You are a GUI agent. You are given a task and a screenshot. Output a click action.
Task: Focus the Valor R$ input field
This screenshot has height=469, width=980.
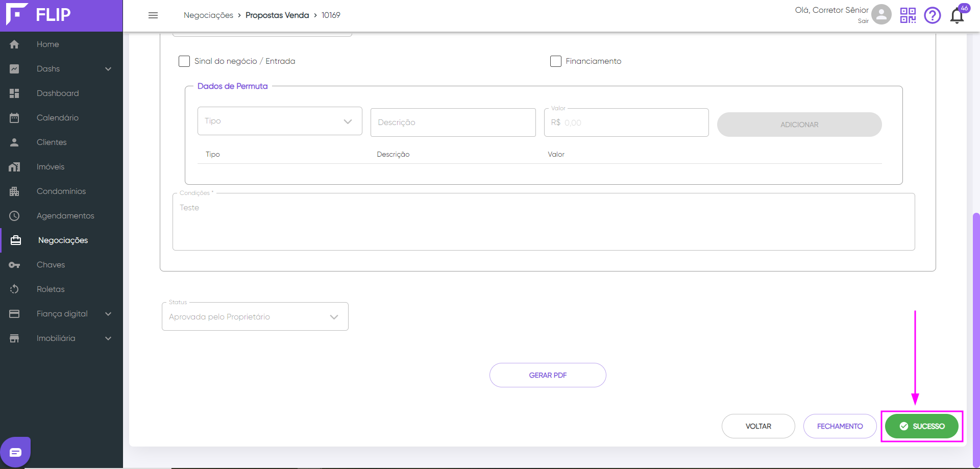[626, 122]
